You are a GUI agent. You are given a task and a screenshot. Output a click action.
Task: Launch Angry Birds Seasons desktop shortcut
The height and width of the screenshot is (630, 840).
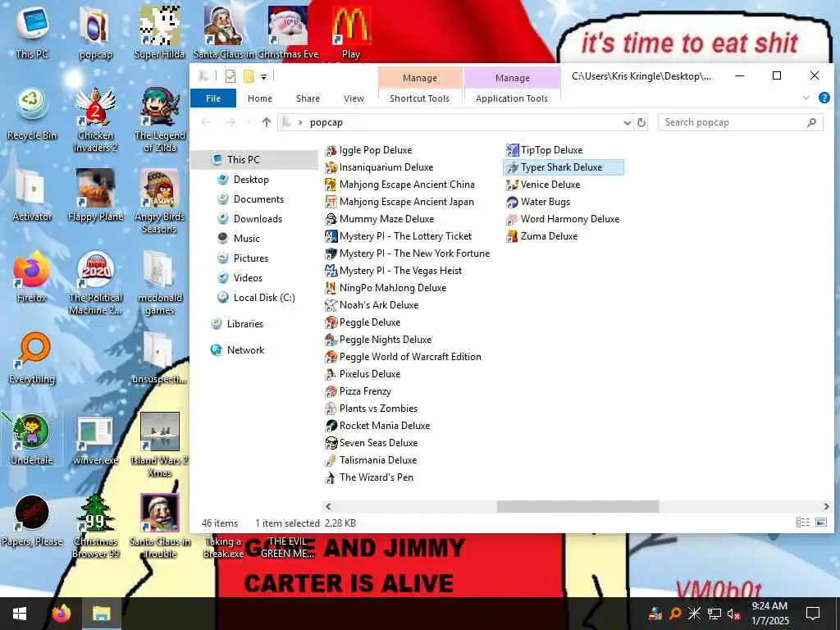click(160, 201)
